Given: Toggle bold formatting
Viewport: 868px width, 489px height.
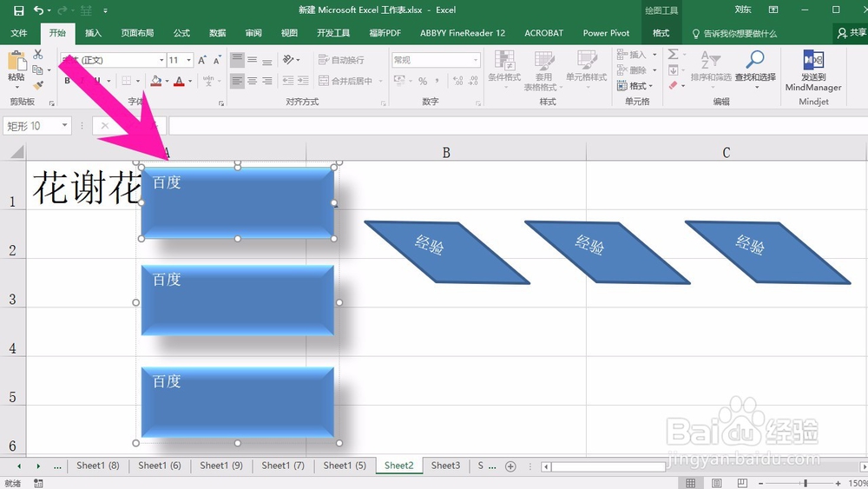Looking at the screenshot, I should click(67, 81).
